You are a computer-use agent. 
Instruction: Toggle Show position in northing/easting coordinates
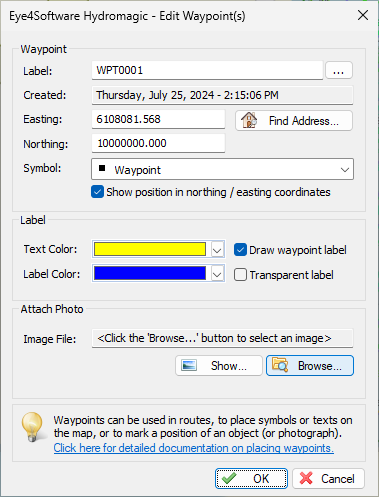coord(97,192)
